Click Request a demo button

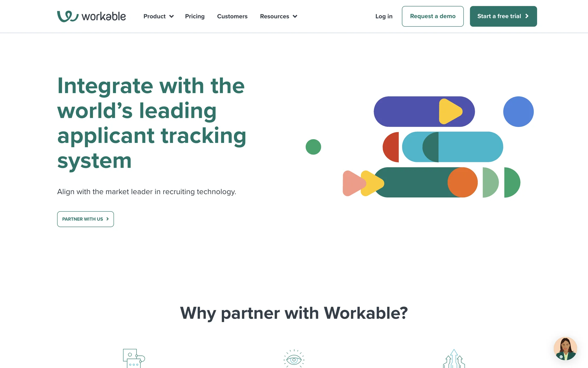click(x=432, y=16)
